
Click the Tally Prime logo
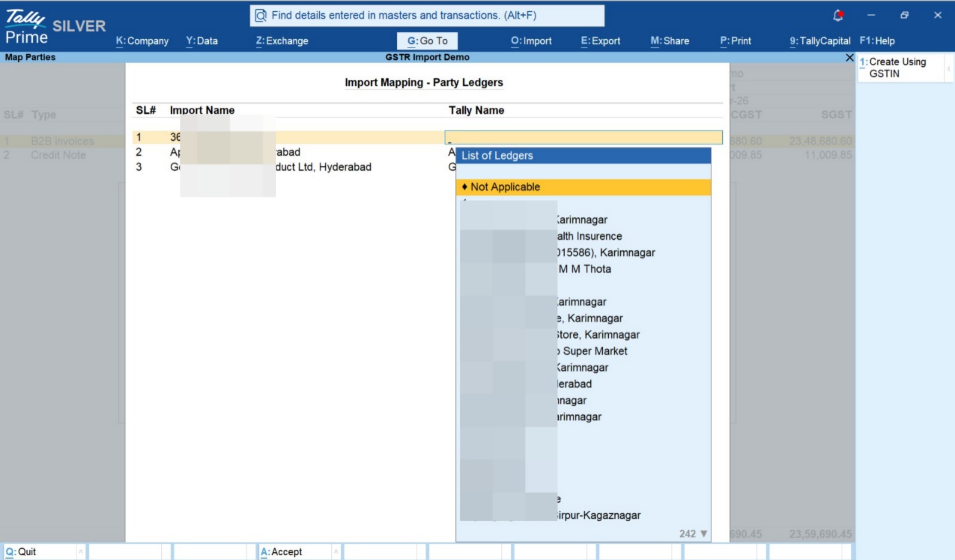(x=27, y=27)
